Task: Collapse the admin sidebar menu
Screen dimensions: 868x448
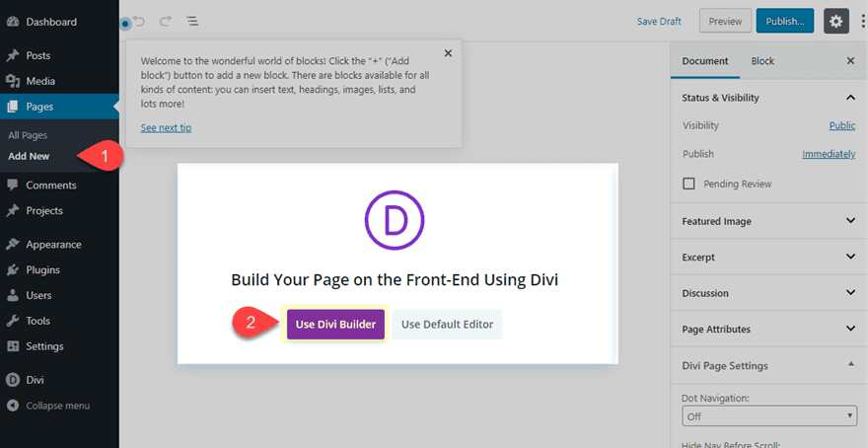Action: coord(48,406)
